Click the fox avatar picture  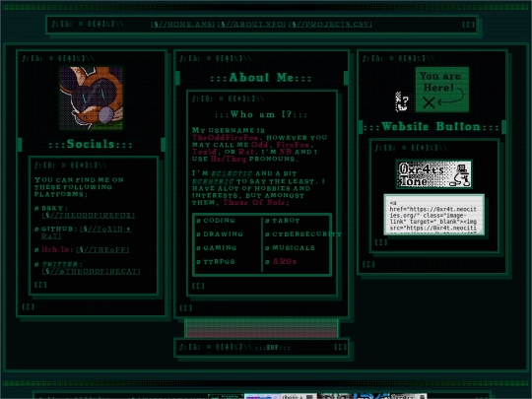click(x=92, y=99)
